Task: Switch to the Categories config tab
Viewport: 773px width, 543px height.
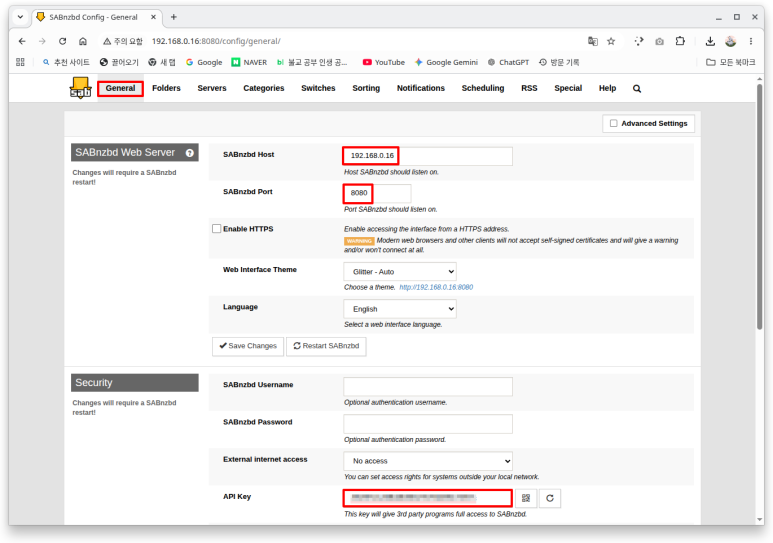Action: tap(264, 88)
